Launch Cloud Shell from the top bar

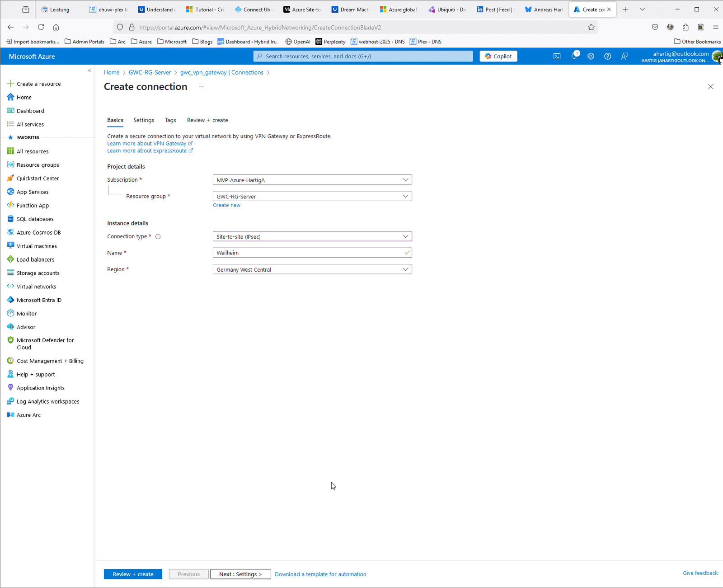pos(557,56)
